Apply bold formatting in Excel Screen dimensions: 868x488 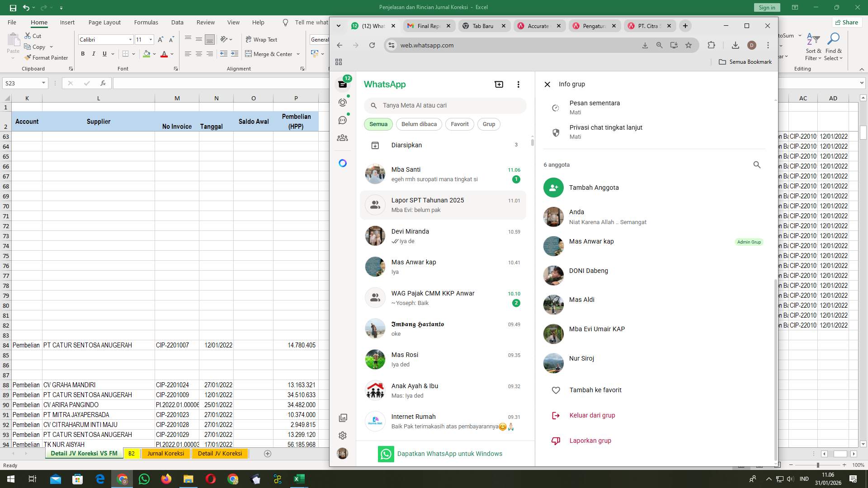83,53
